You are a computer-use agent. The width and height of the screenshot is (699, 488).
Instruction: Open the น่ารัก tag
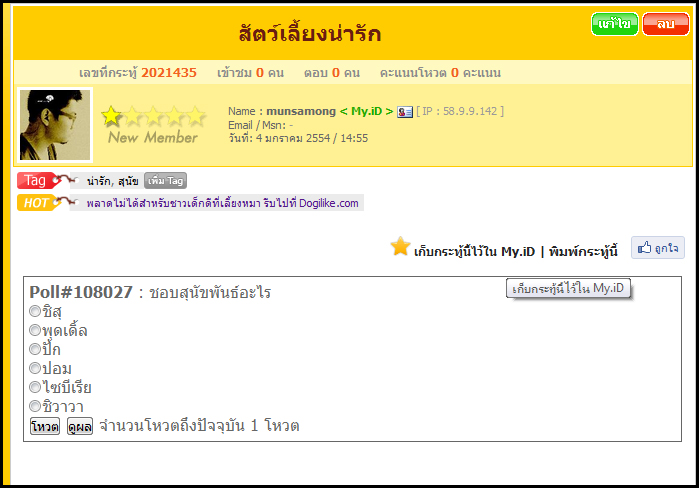99,181
